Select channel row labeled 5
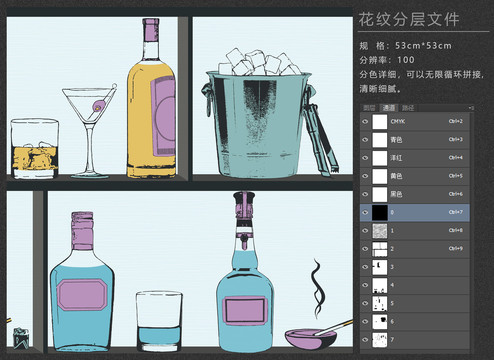 415,303
